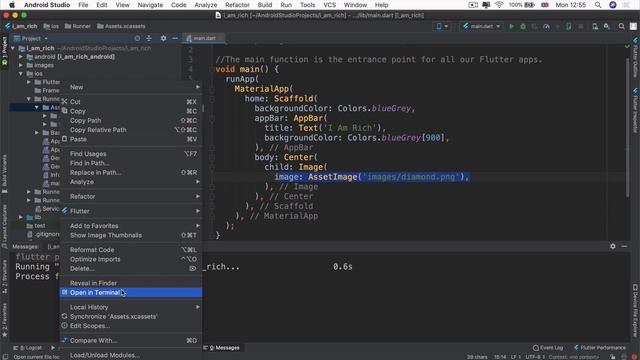
Task: Open the Favorites side tab
Action: 4,320
